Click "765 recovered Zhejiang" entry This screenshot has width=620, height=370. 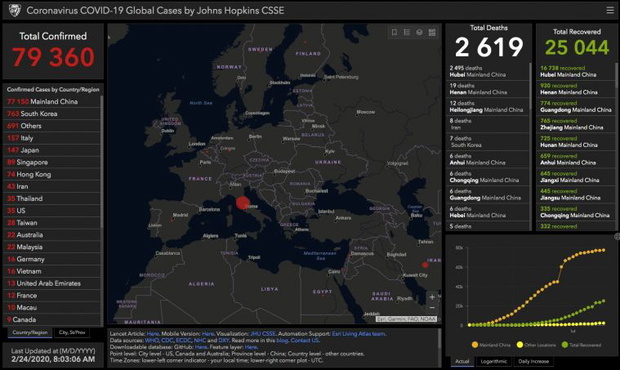tap(575, 124)
